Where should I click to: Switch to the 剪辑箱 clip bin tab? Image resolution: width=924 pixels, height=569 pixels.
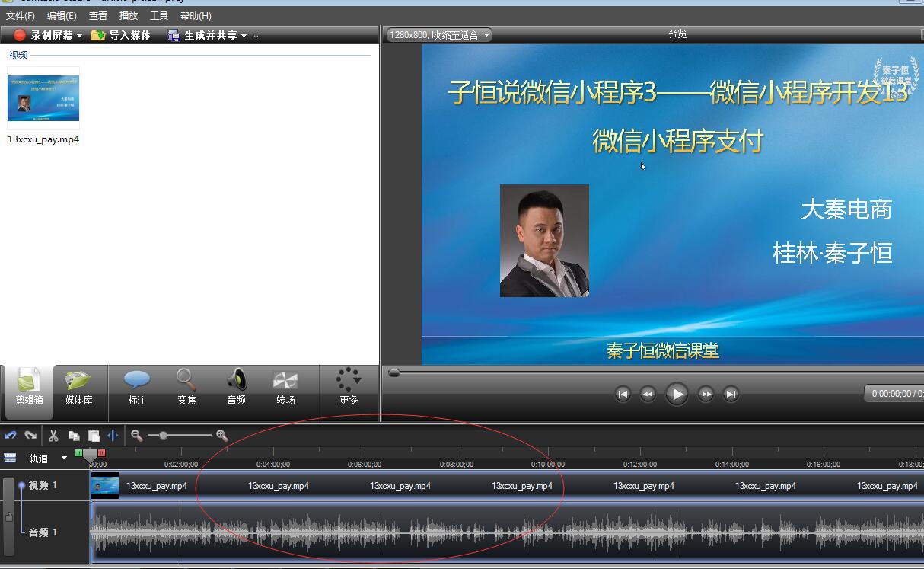29,392
